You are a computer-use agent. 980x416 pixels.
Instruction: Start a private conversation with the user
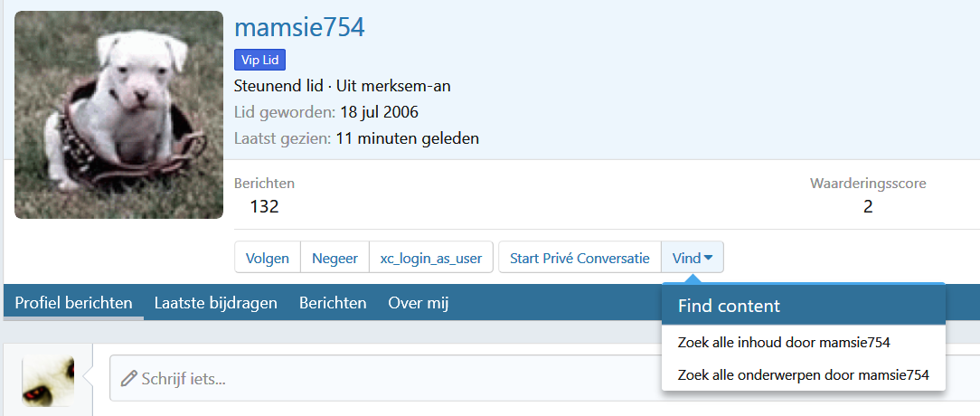(x=580, y=258)
